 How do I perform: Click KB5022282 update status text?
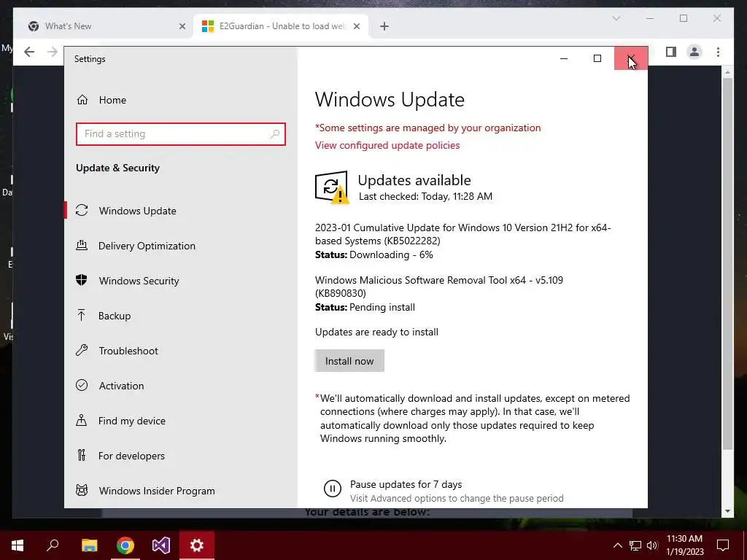pos(374,254)
